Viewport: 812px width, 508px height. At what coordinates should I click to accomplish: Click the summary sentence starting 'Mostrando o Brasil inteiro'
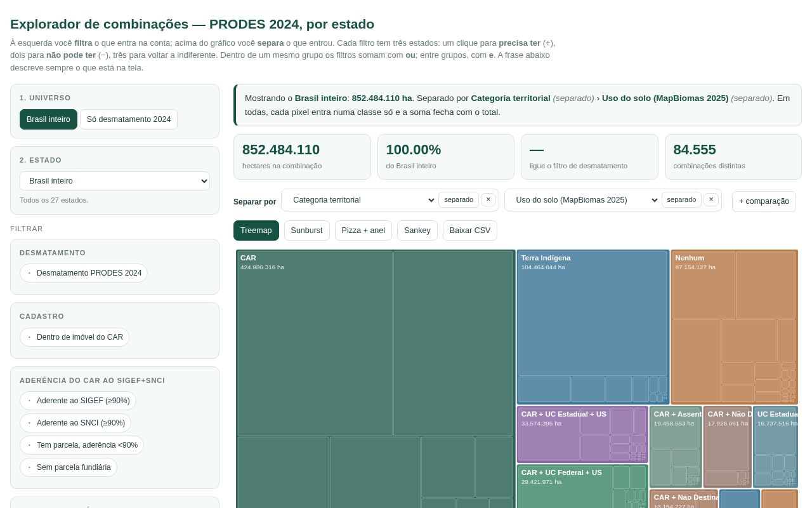pyautogui.click(x=518, y=105)
